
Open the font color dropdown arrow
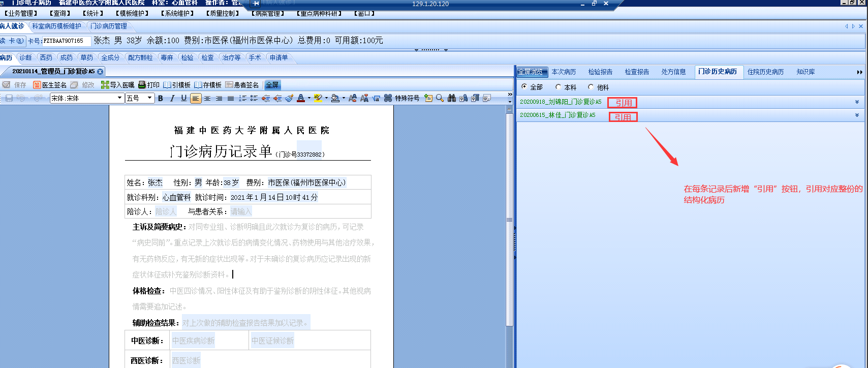(309, 98)
